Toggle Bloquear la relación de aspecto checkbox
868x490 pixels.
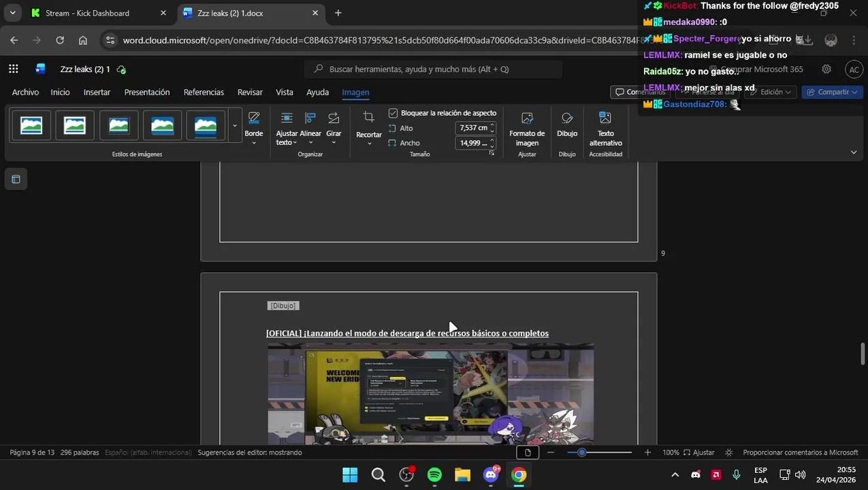tap(393, 113)
